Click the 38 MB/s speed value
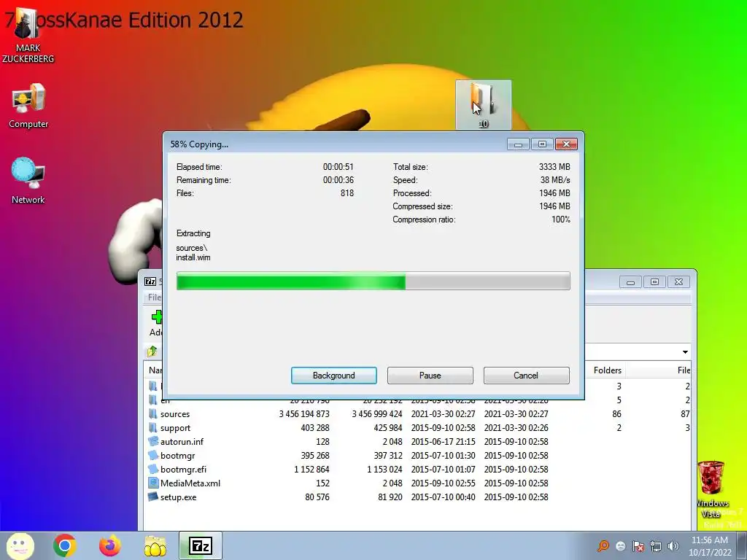The height and width of the screenshot is (560, 747). point(555,180)
